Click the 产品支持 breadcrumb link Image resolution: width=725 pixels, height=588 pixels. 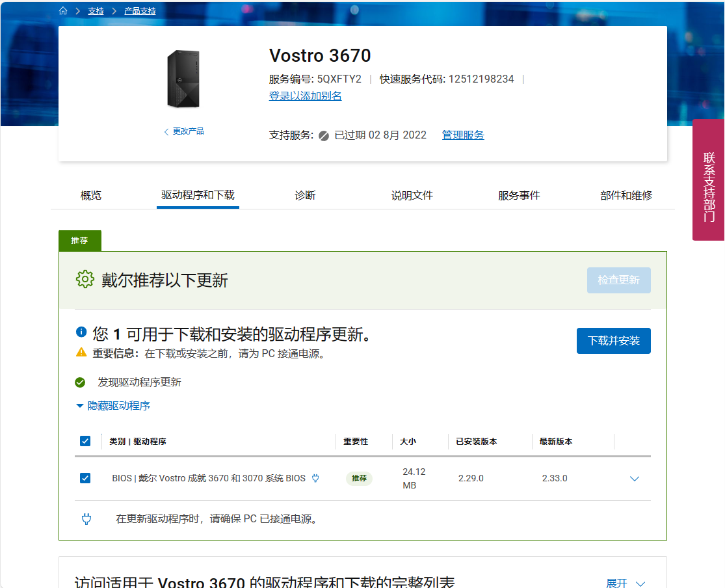140,11
